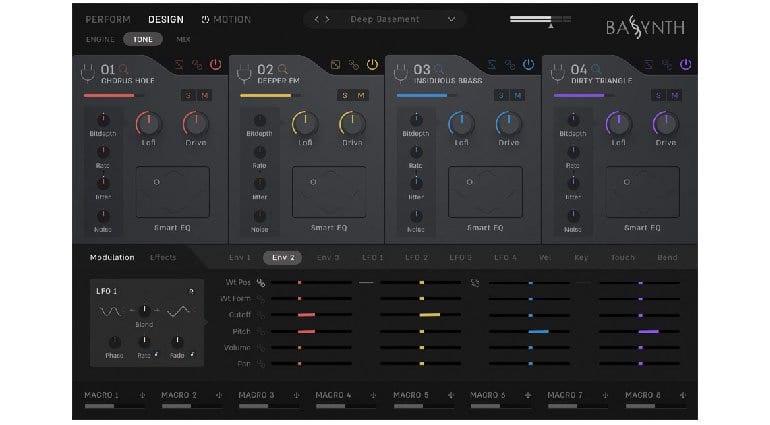Click the link icon beside Wt Pos row
Viewport: 770px width, 425px height.
pos(261,283)
